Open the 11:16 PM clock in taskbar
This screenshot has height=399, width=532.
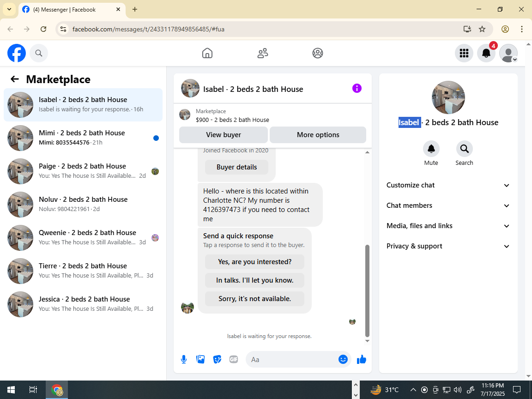[x=493, y=390]
